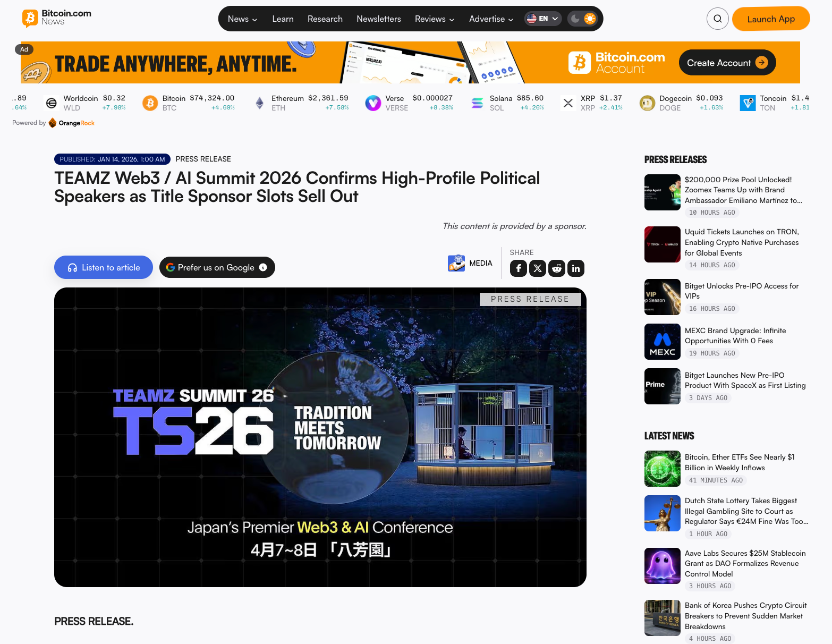Open the search magnifier icon
This screenshot has width=832, height=644.
717,19
